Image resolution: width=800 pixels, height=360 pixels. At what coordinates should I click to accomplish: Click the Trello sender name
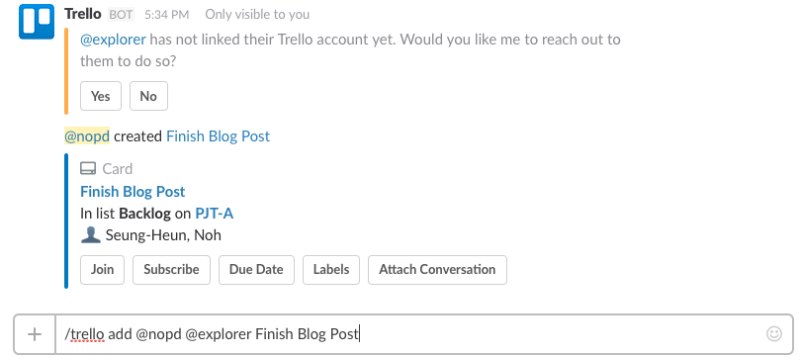(x=83, y=14)
